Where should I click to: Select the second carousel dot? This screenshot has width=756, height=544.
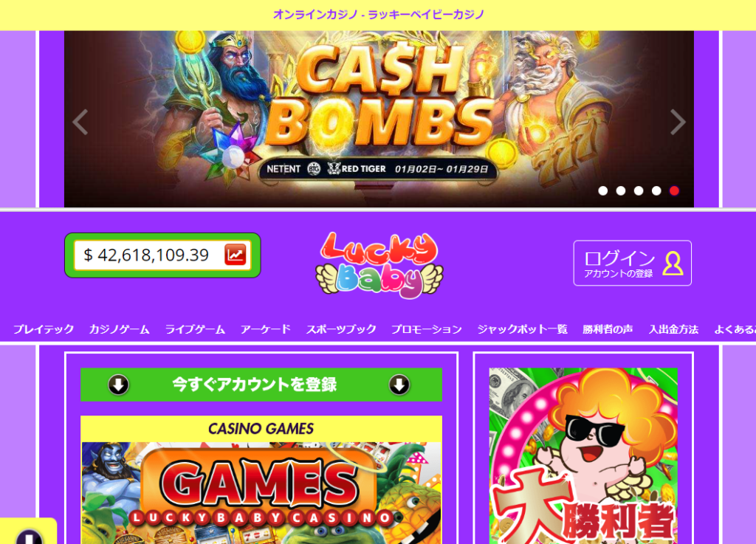620,191
